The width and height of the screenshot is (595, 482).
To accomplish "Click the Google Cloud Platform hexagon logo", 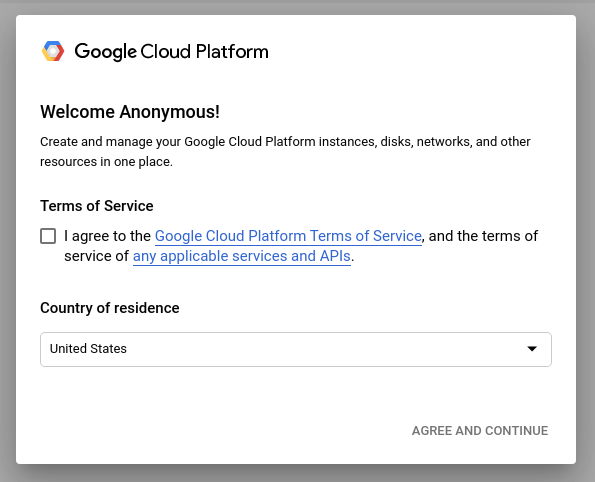I will tap(53, 51).
